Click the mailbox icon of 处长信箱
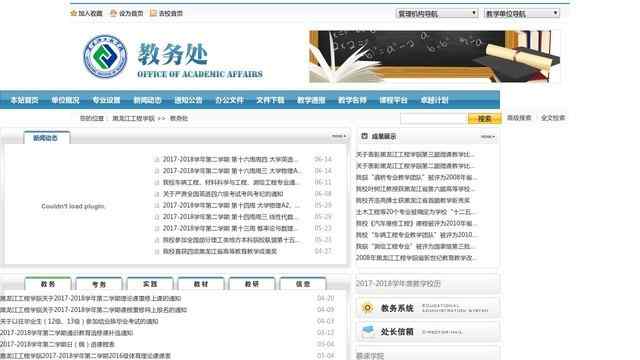 point(368,331)
